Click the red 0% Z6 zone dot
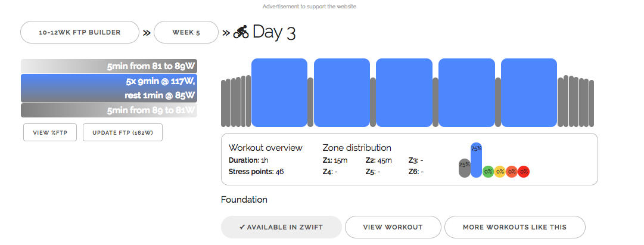This screenshot has width=644, height=245. pos(524,172)
